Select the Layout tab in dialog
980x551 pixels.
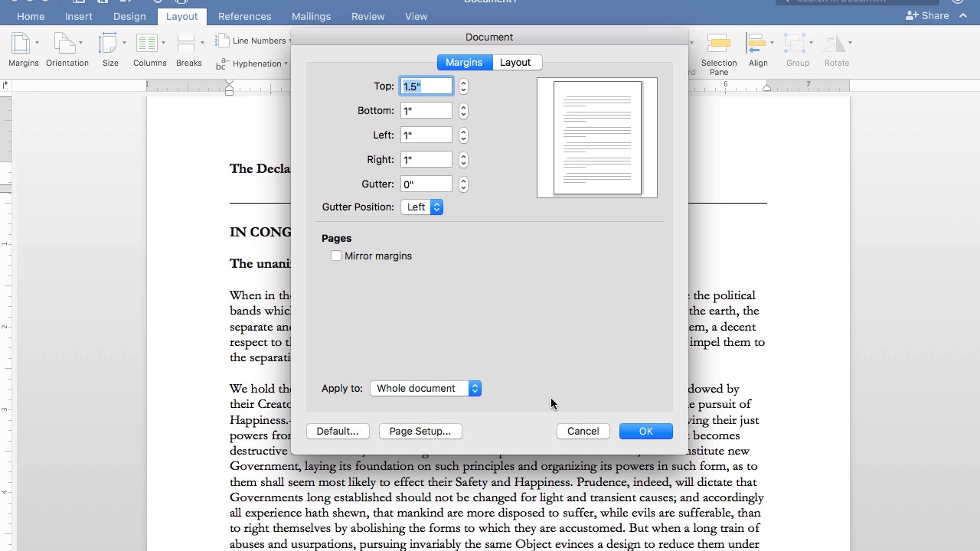point(515,62)
